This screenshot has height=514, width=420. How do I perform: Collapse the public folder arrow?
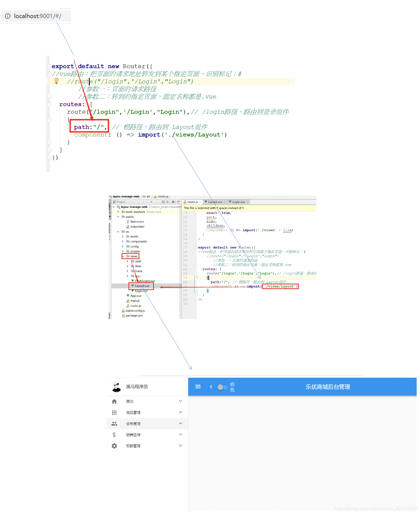(118, 217)
